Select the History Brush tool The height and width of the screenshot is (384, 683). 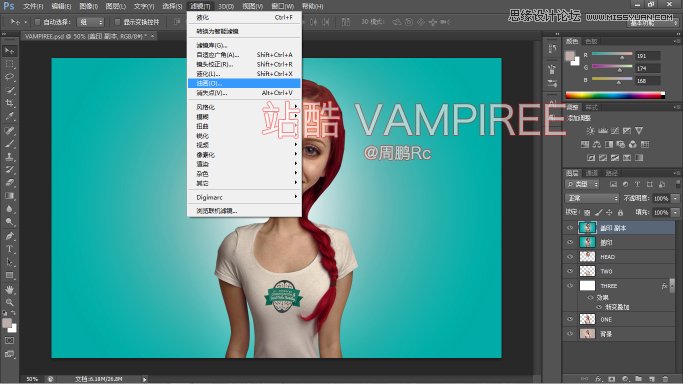pyautogui.click(x=9, y=170)
